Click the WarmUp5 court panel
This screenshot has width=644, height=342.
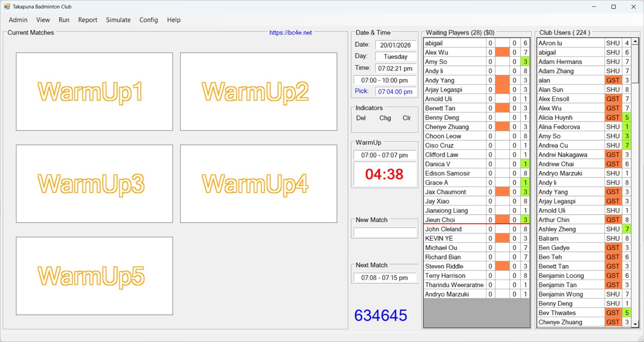coord(94,276)
